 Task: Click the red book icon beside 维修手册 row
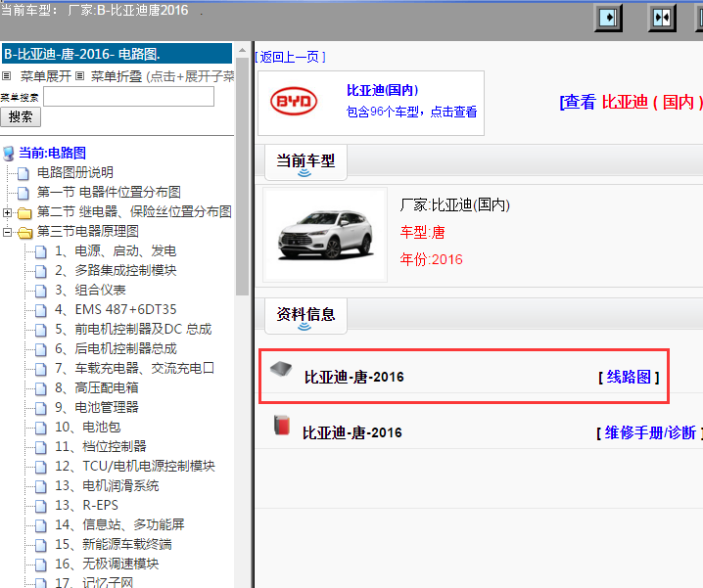click(282, 425)
